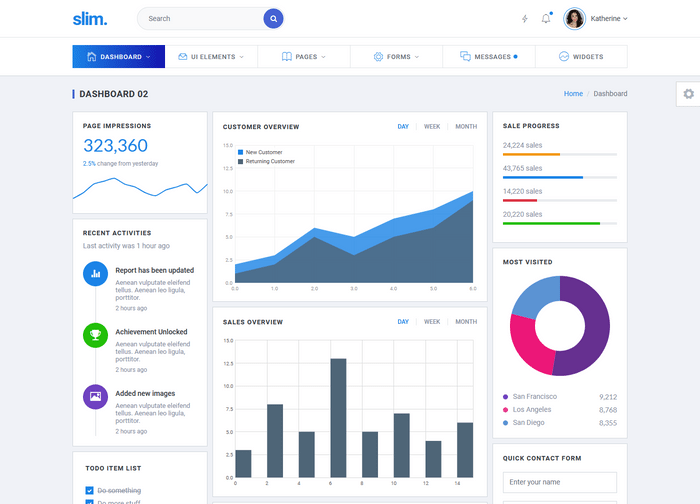
Task: Click the Dashboard home icon
Action: pyautogui.click(x=92, y=57)
